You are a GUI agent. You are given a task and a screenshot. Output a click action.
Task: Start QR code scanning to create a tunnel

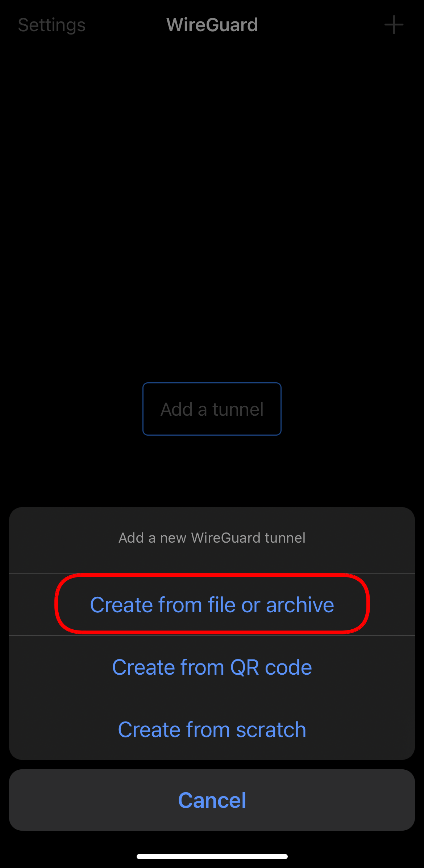point(212,667)
